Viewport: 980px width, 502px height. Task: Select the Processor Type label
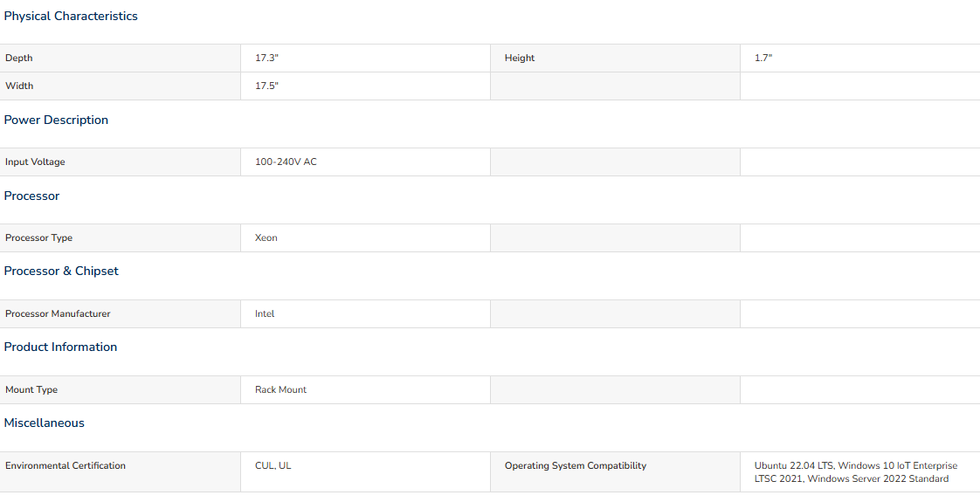point(38,237)
